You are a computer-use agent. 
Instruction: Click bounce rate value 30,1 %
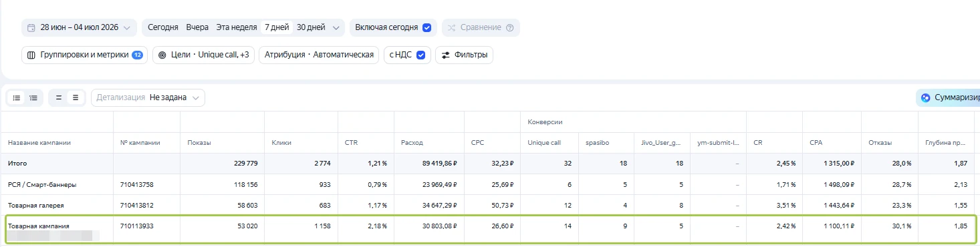click(901, 226)
